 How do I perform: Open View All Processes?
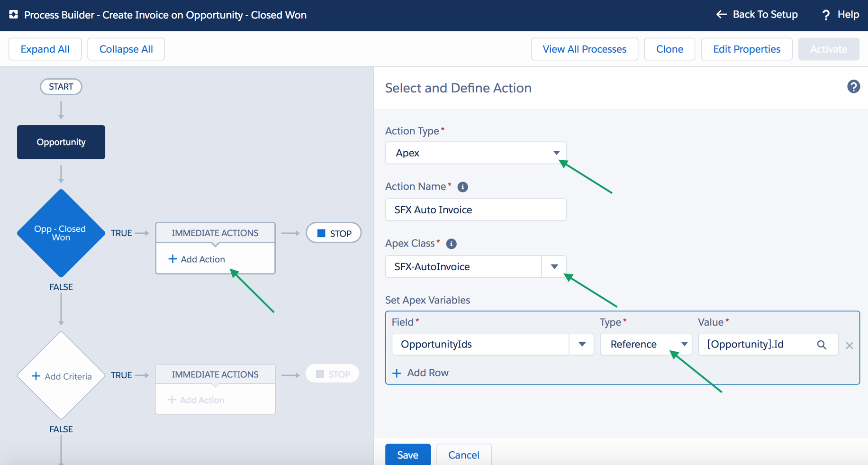point(584,49)
